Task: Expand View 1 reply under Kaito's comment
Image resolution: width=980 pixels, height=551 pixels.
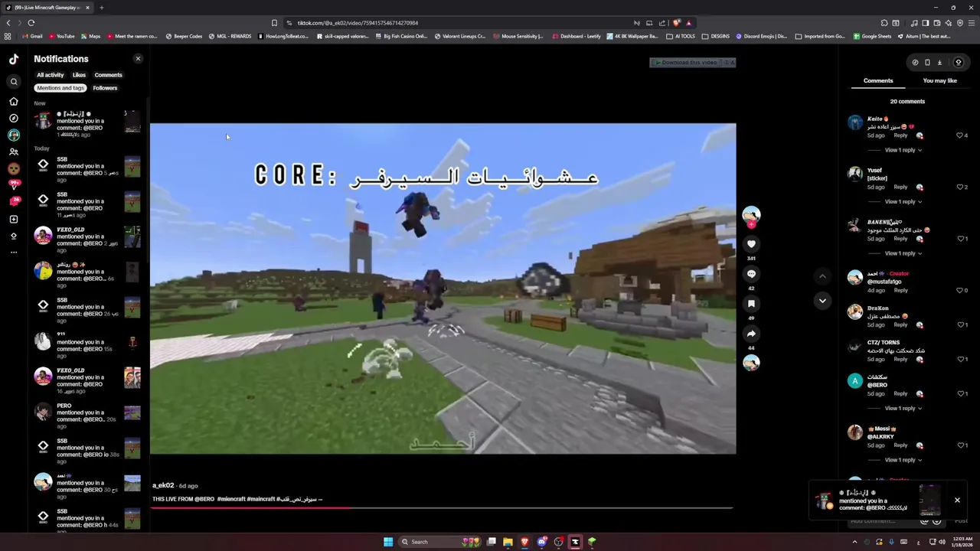Action: click(x=903, y=150)
